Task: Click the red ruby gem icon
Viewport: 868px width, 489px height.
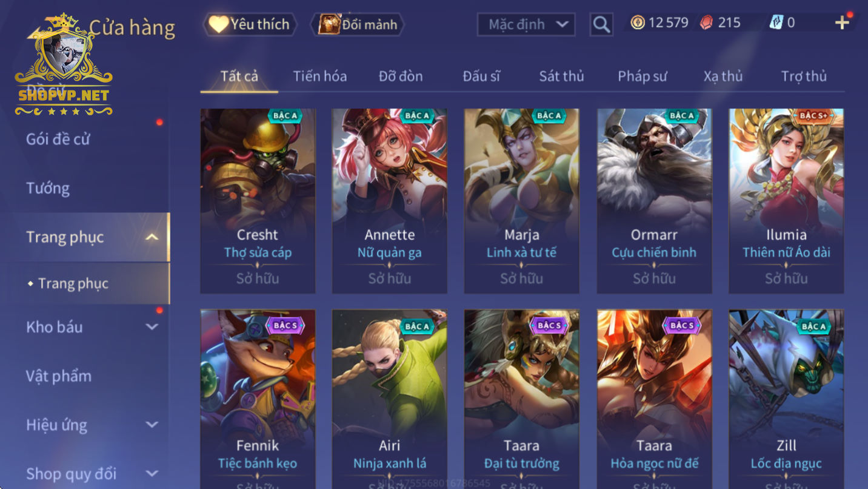Action: pyautogui.click(x=706, y=23)
